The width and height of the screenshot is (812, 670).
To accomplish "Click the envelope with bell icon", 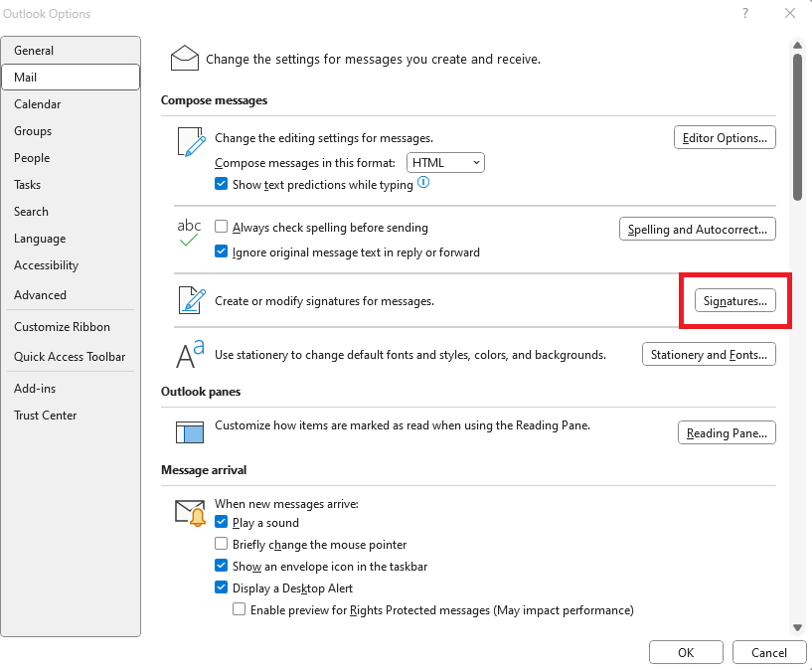I will 190,513.
